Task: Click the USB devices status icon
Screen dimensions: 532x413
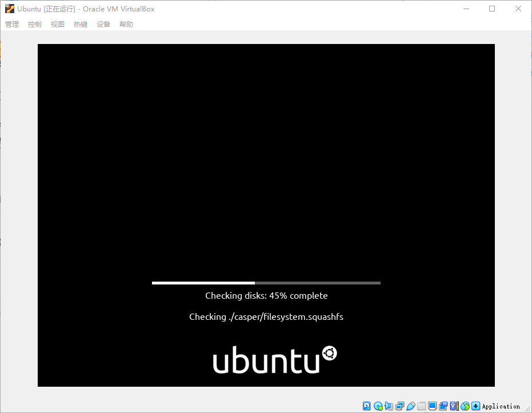Action: pos(410,406)
